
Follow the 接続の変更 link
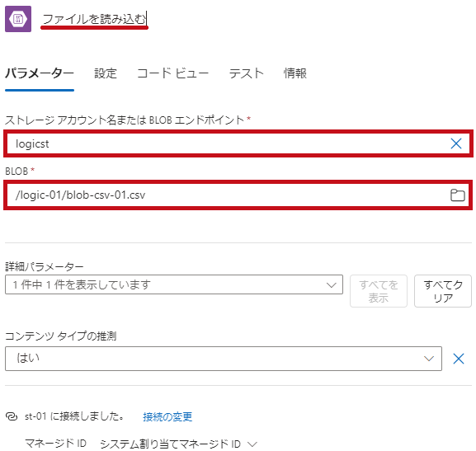tap(167, 416)
